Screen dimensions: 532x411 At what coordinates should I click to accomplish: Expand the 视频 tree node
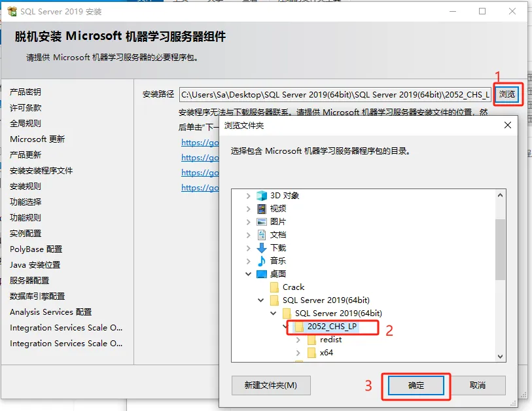249,209
